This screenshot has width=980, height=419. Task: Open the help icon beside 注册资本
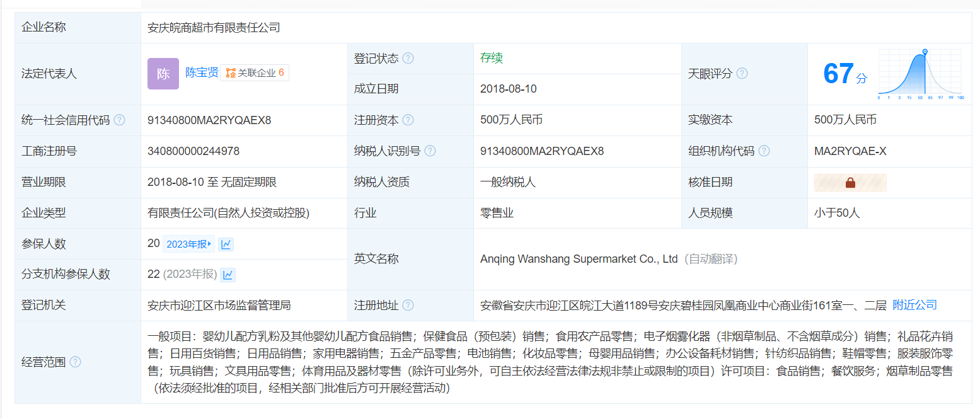pyautogui.click(x=408, y=120)
